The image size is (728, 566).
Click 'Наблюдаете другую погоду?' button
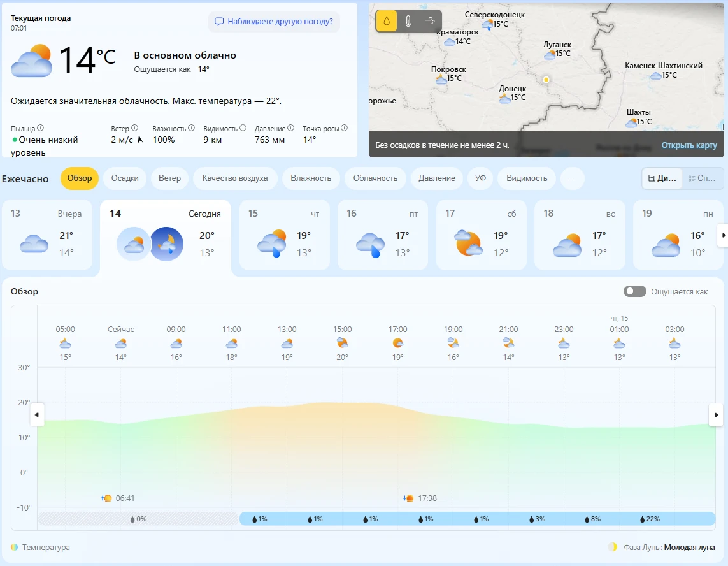click(x=274, y=22)
